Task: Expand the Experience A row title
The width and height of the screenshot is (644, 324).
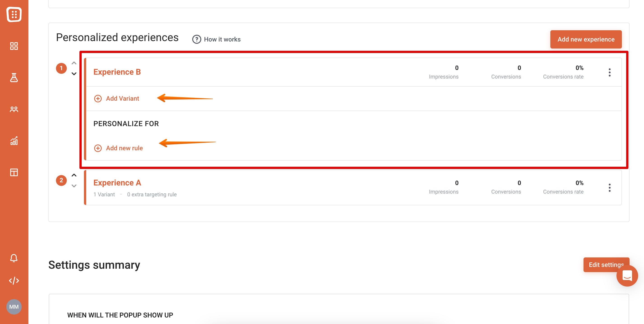Action: [x=117, y=183]
